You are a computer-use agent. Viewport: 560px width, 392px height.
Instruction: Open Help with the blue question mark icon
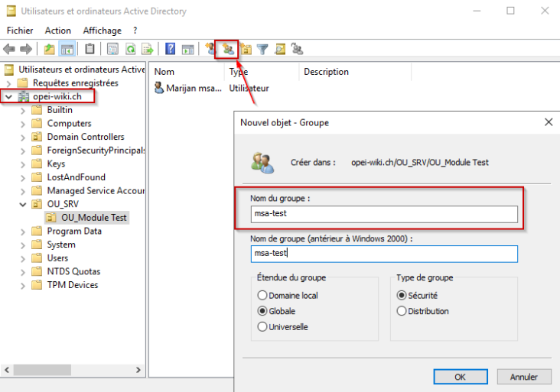[171, 48]
